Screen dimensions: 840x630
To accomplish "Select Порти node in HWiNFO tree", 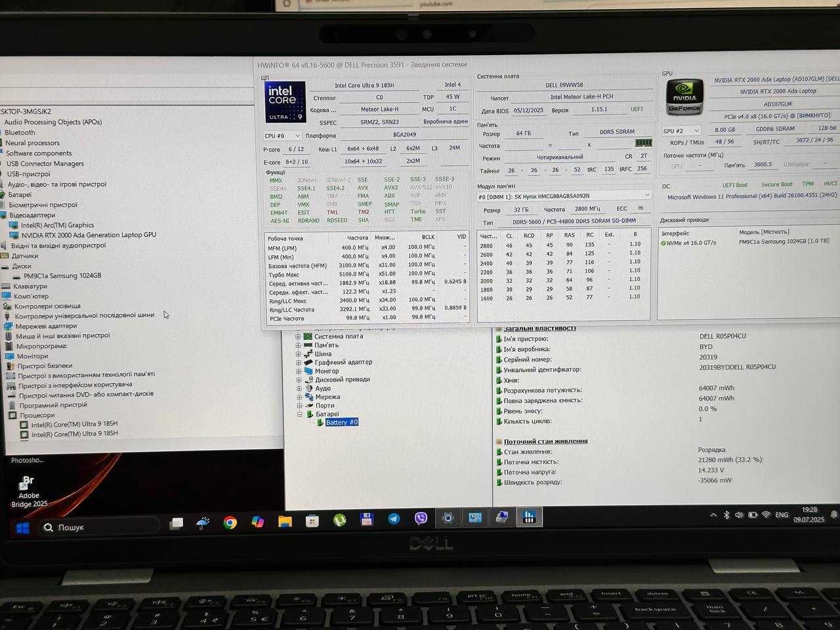I will tap(325, 406).
